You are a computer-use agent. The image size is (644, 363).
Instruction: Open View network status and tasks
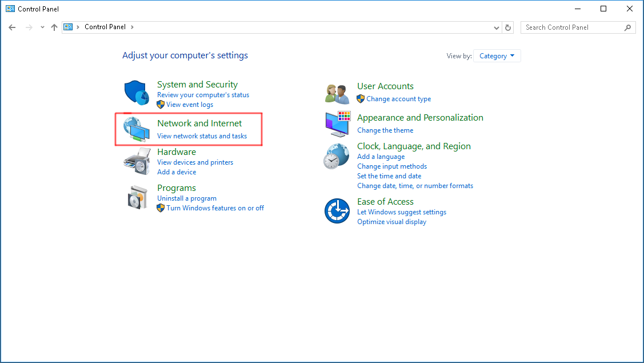click(202, 136)
